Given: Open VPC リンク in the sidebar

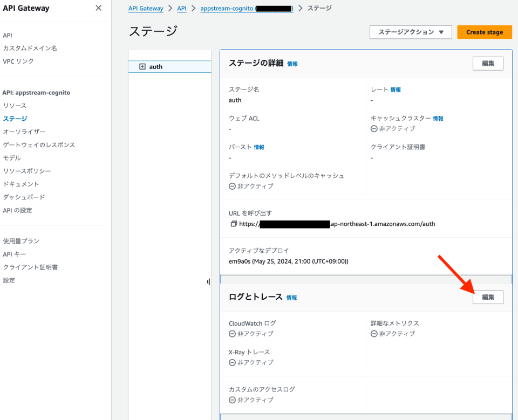Looking at the screenshot, I should [x=18, y=61].
